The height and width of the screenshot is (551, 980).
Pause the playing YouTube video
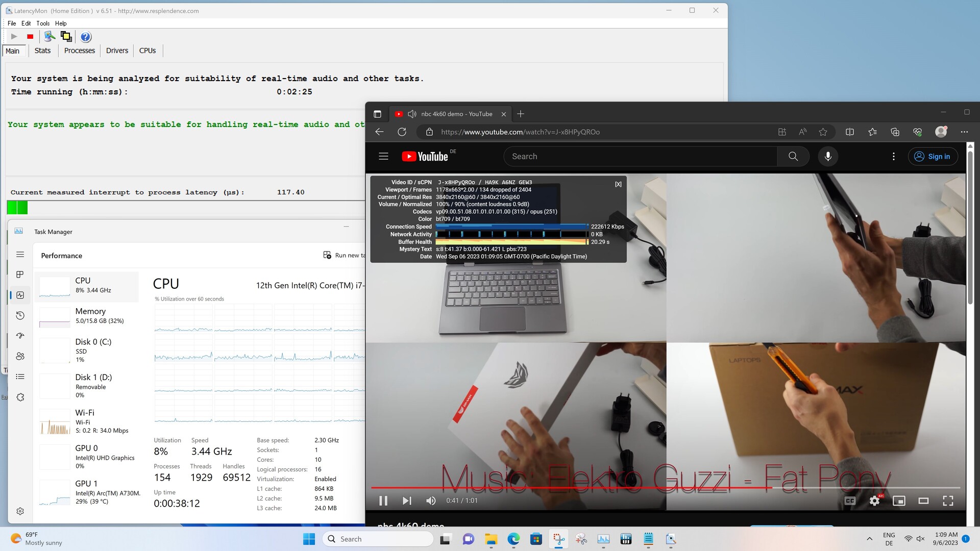(383, 500)
